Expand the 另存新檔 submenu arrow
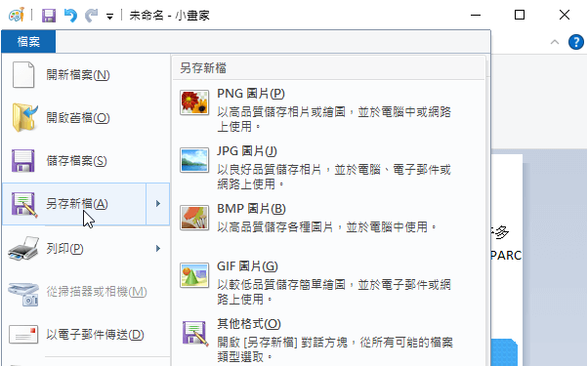This screenshot has height=366, width=588. [158, 204]
